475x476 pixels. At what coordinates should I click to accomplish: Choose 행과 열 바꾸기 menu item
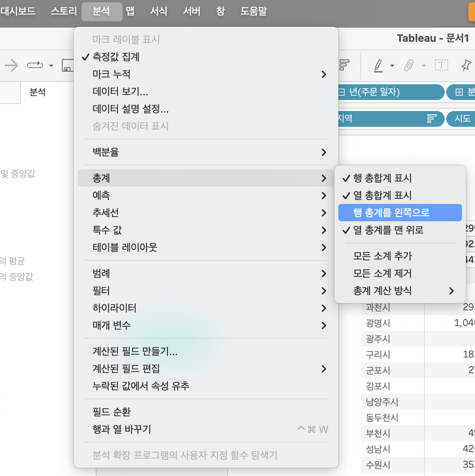click(x=206, y=429)
